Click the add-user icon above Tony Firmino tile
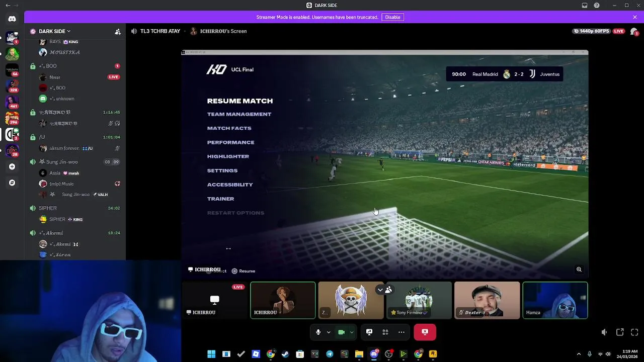 pyautogui.click(x=388, y=290)
